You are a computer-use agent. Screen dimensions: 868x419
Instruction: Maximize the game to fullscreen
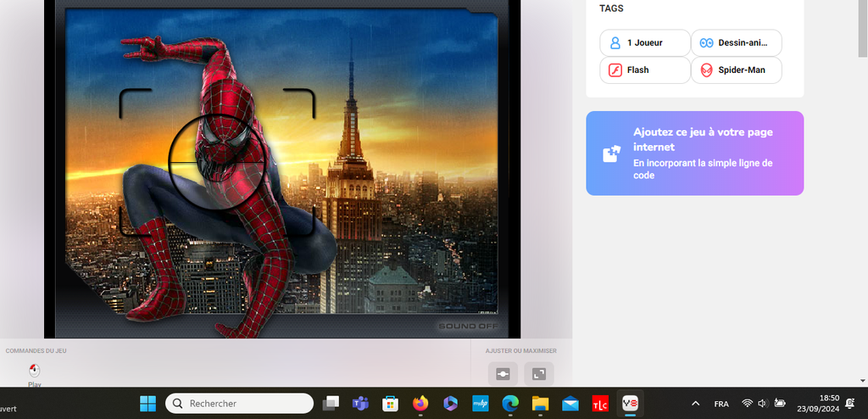click(x=538, y=373)
